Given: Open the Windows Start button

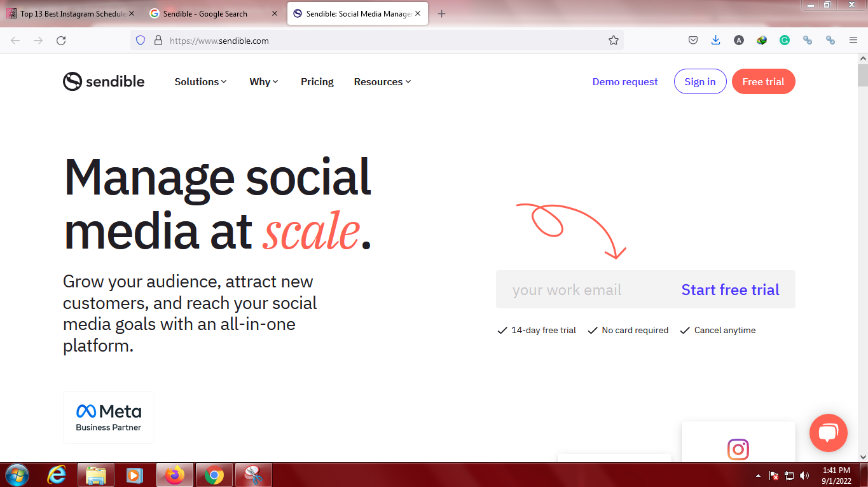Looking at the screenshot, I should [17, 475].
